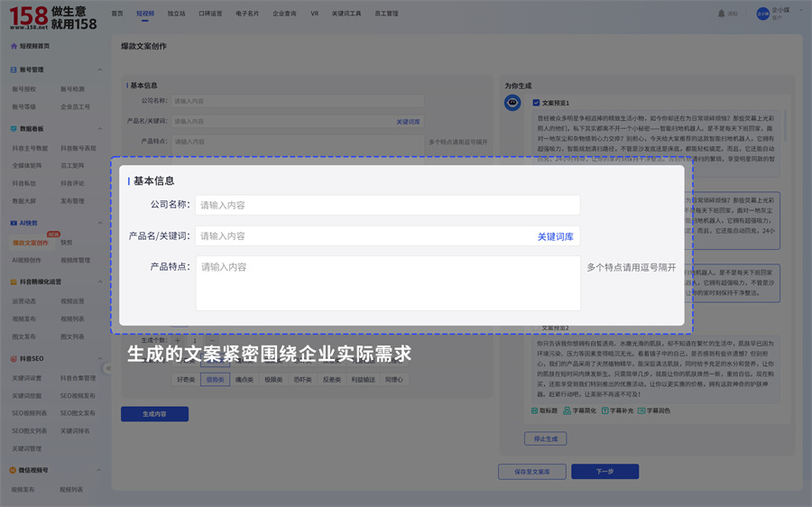Click the AI robot avatar icon
This screenshot has height=507, width=812.
pyautogui.click(x=512, y=103)
